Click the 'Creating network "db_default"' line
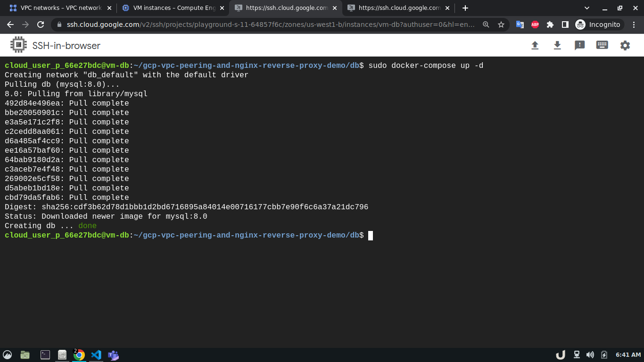The image size is (644, 362). pos(126,75)
